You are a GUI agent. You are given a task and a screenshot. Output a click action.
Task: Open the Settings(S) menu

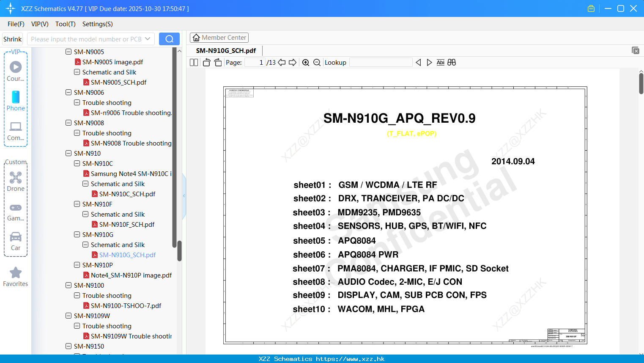pyautogui.click(x=98, y=24)
